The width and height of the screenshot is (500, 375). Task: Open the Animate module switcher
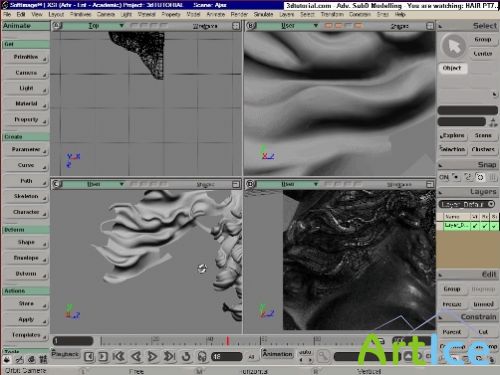(26, 26)
